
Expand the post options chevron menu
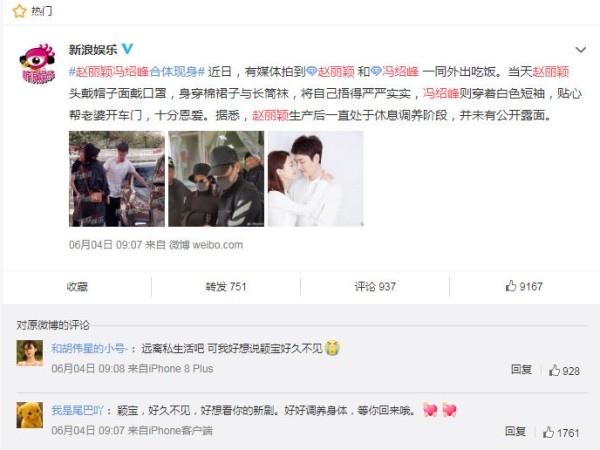click(580, 50)
